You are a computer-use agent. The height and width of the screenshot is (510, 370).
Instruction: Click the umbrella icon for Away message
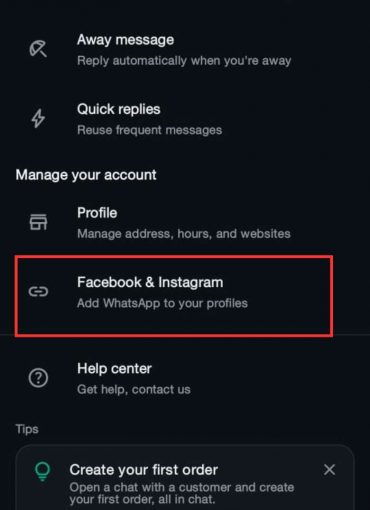38,49
